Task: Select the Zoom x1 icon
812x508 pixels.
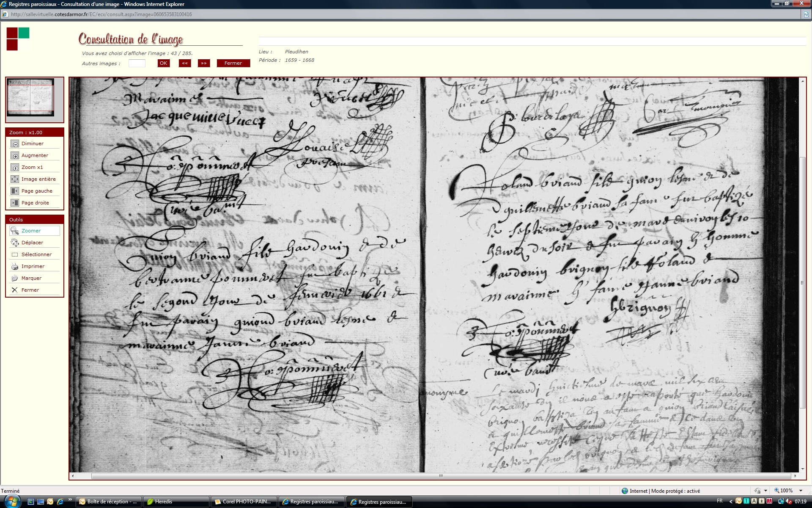Action: [15, 168]
